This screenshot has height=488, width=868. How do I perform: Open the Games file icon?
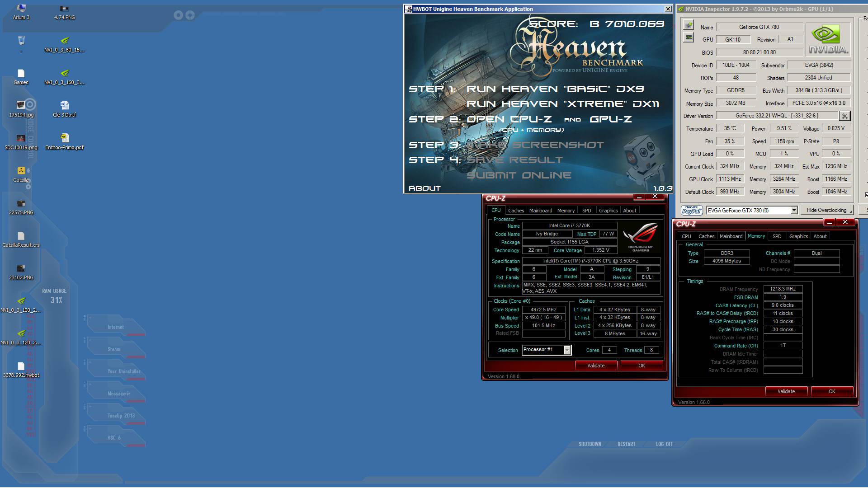(21, 77)
